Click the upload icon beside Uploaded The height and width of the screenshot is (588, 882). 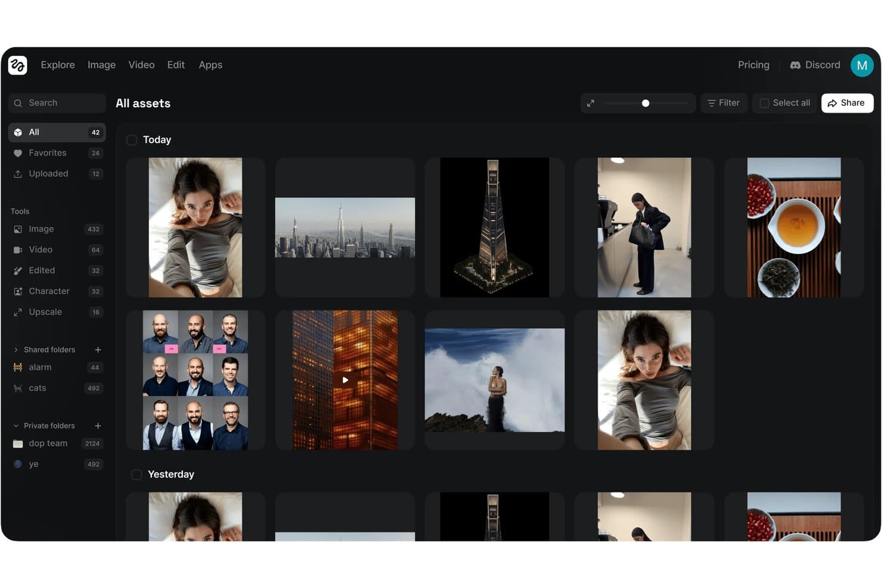[18, 174]
